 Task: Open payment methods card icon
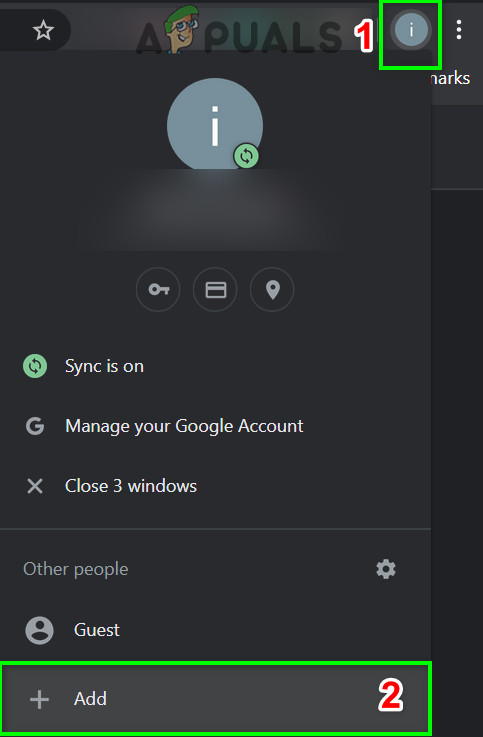pyautogui.click(x=215, y=290)
